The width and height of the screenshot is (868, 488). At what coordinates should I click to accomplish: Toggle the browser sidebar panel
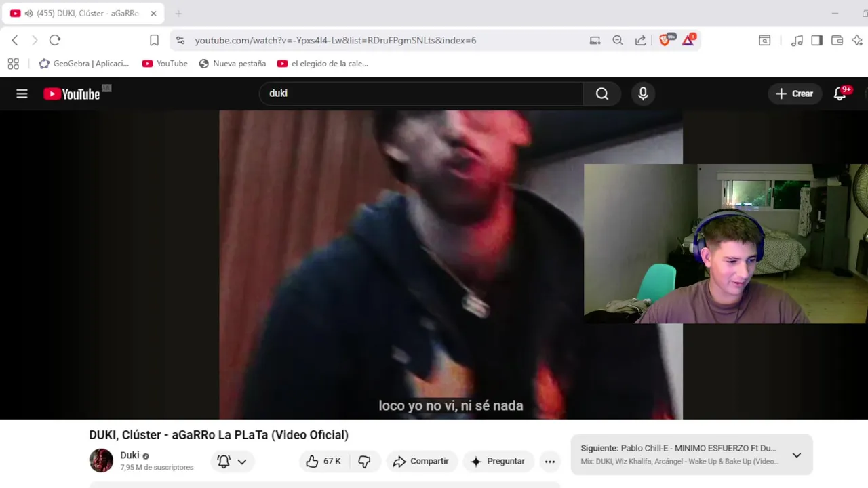[817, 41]
